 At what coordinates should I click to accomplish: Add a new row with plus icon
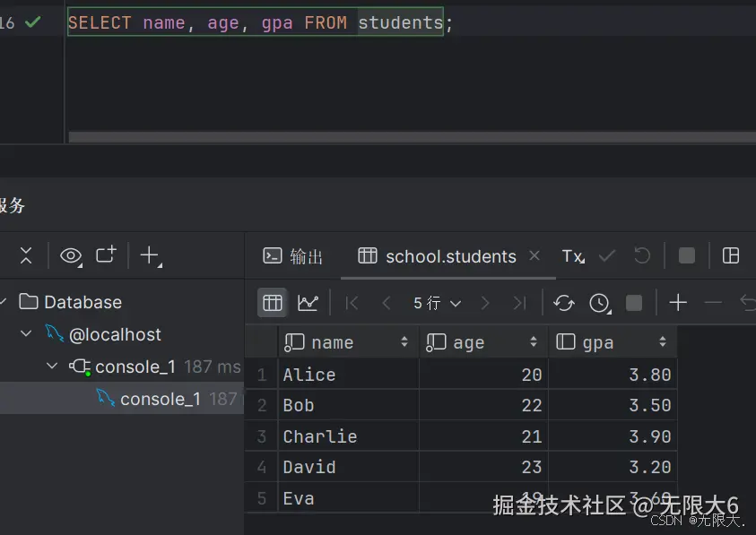pos(678,303)
